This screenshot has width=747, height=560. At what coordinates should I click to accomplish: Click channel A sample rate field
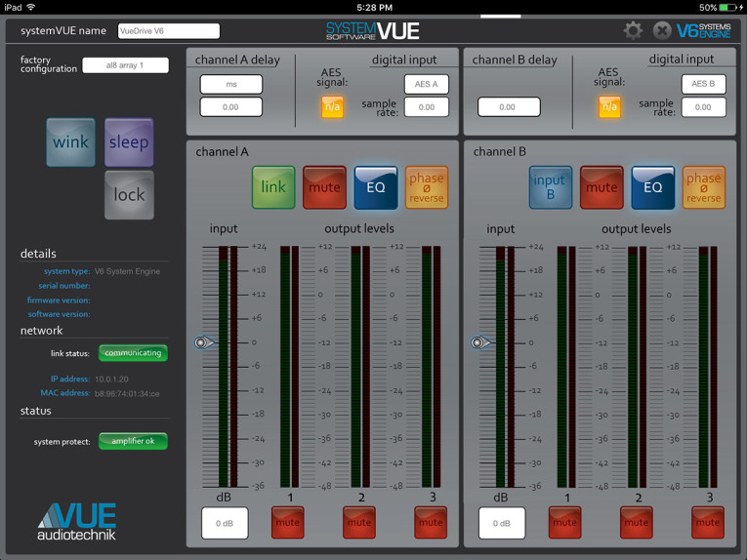click(427, 107)
